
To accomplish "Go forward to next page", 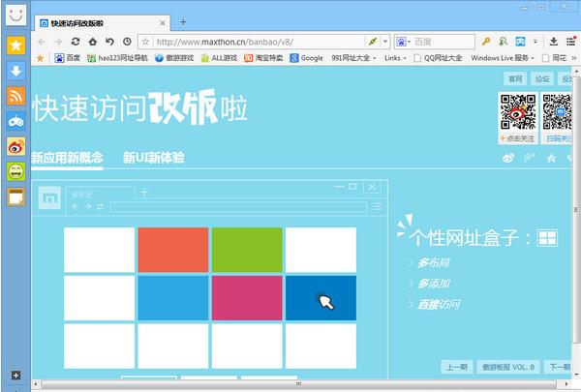I will pos(58,42).
